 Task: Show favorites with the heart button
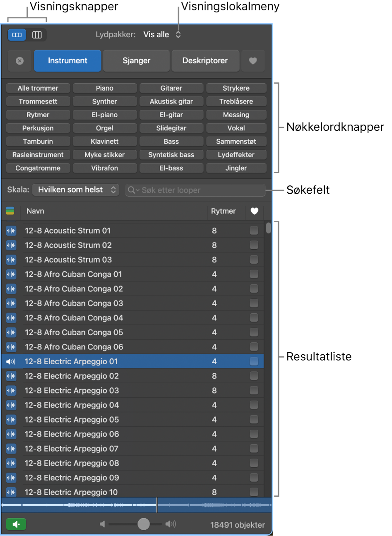253,61
